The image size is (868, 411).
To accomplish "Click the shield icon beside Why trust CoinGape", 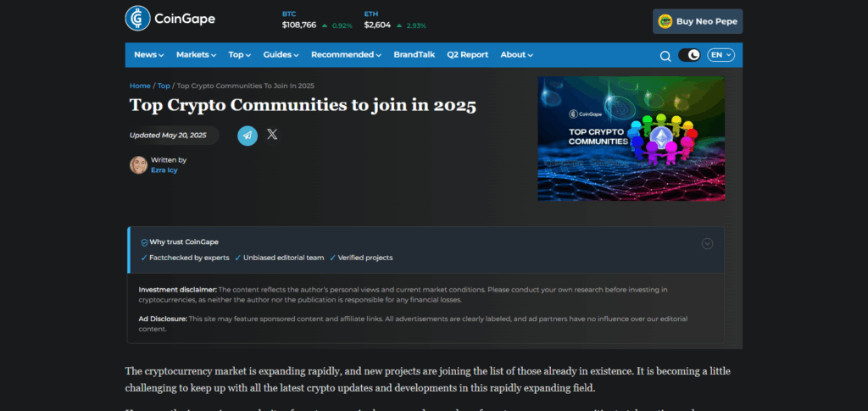I will (x=144, y=242).
